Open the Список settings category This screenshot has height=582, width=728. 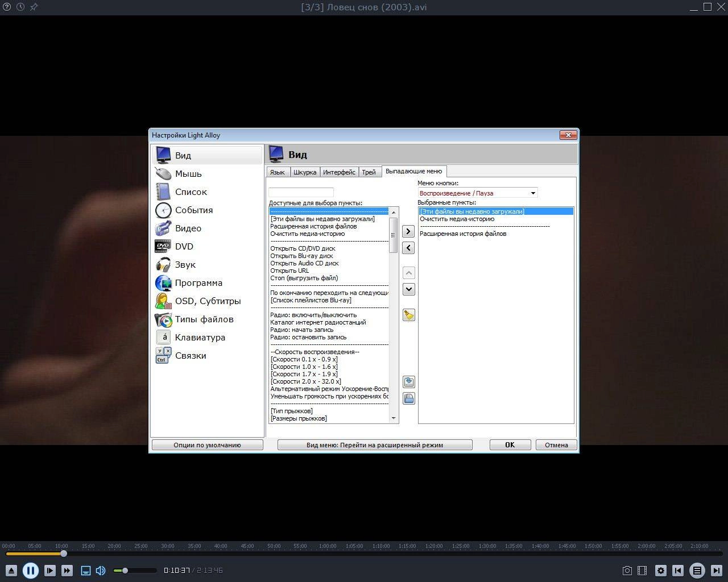(207, 192)
